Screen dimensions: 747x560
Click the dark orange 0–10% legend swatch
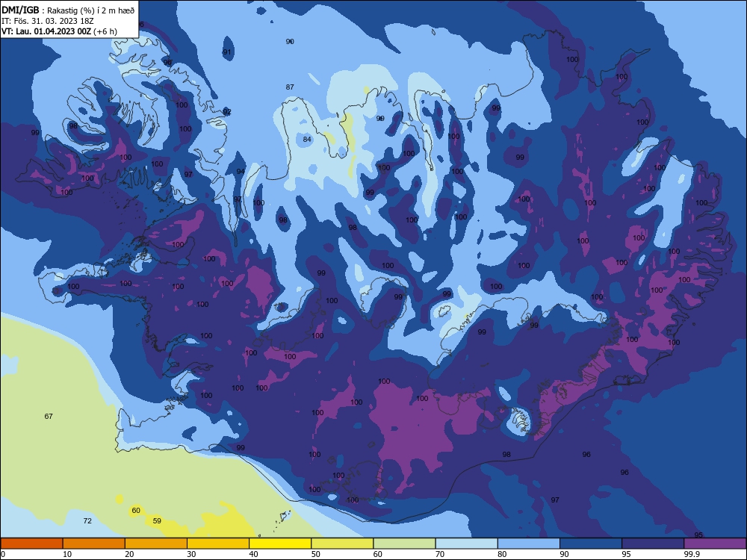(x=31, y=544)
